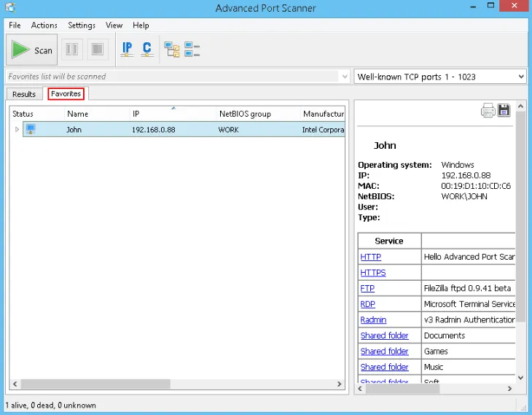Open the Help menu

141,26
